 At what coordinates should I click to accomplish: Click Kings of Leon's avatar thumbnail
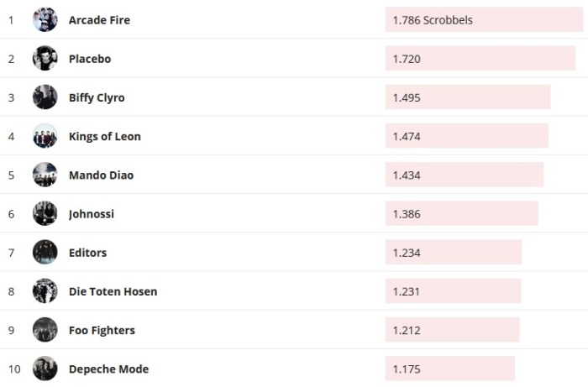(45, 136)
